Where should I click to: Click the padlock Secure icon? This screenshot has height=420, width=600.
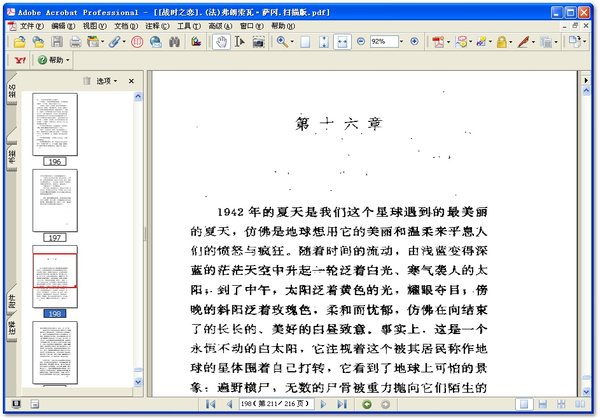click(501, 42)
